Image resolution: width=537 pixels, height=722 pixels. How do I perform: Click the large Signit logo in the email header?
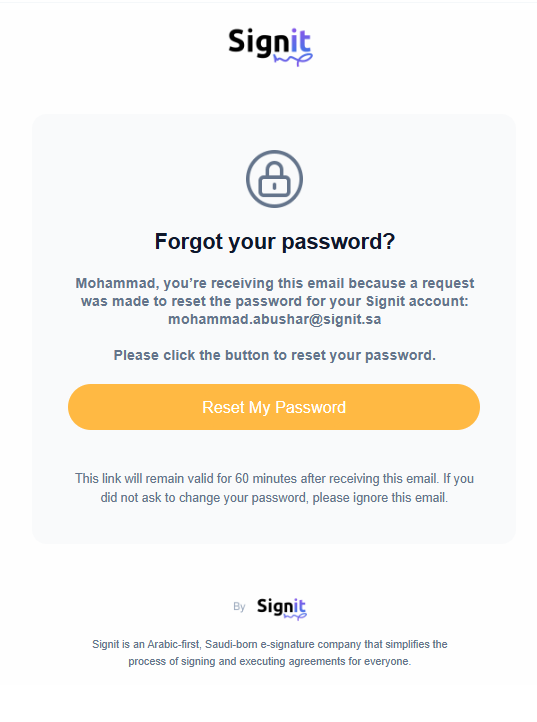click(x=270, y=47)
